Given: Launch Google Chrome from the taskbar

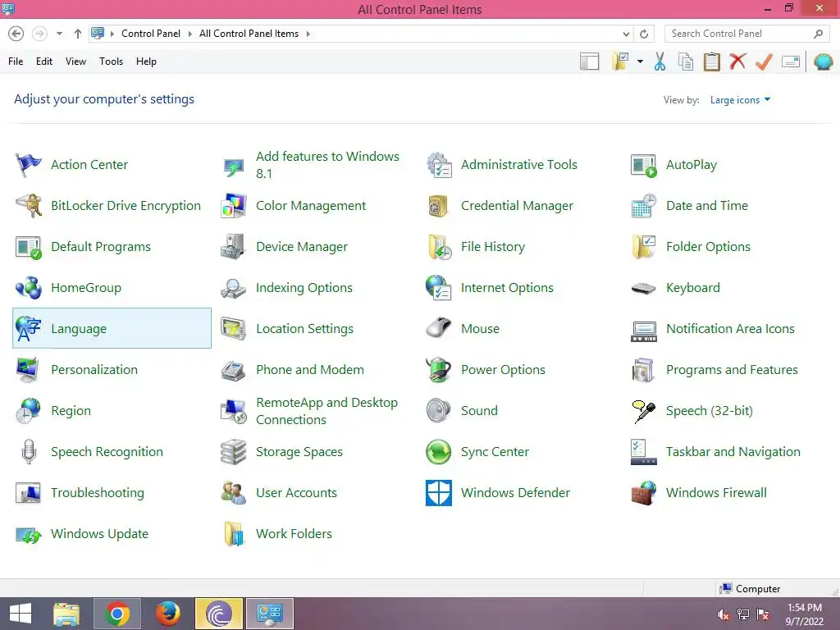Looking at the screenshot, I should click(x=117, y=614).
